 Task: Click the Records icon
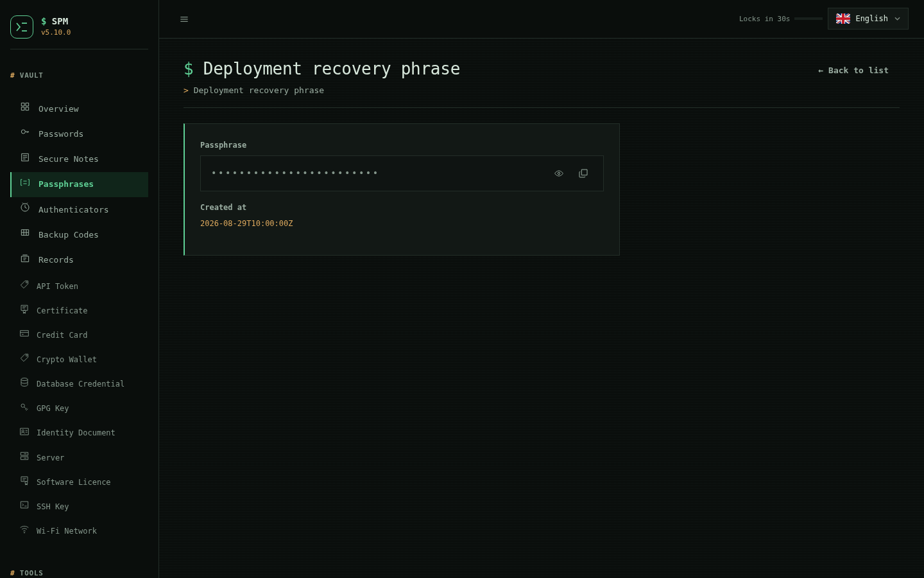[x=25, y=258]
